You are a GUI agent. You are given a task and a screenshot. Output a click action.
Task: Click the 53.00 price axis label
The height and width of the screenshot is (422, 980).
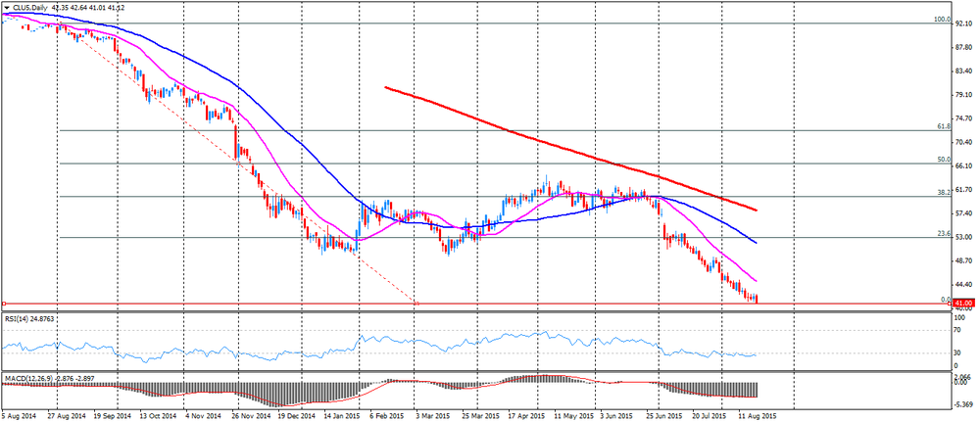click(962, 237)
